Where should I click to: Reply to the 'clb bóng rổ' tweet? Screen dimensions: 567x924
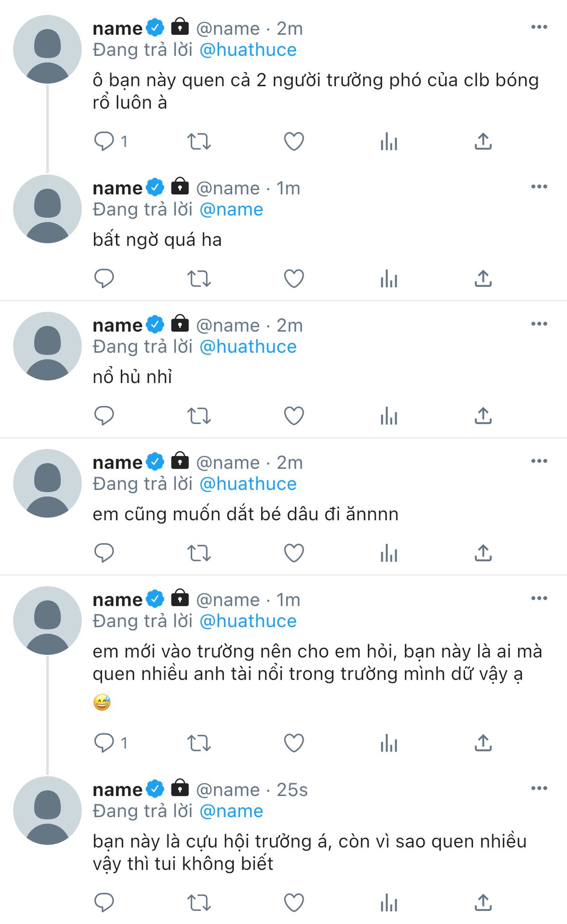(104, 141)
